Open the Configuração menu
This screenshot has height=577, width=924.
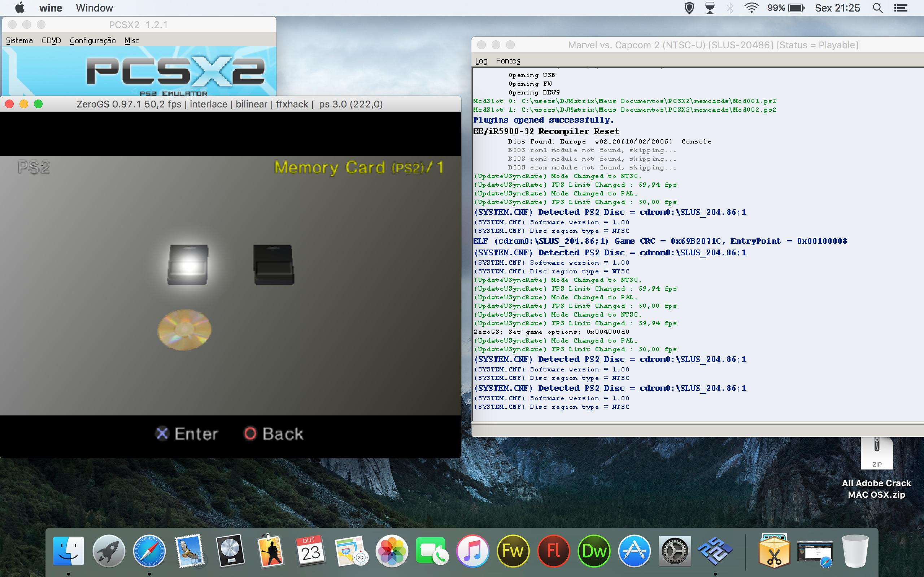(92, 40)
